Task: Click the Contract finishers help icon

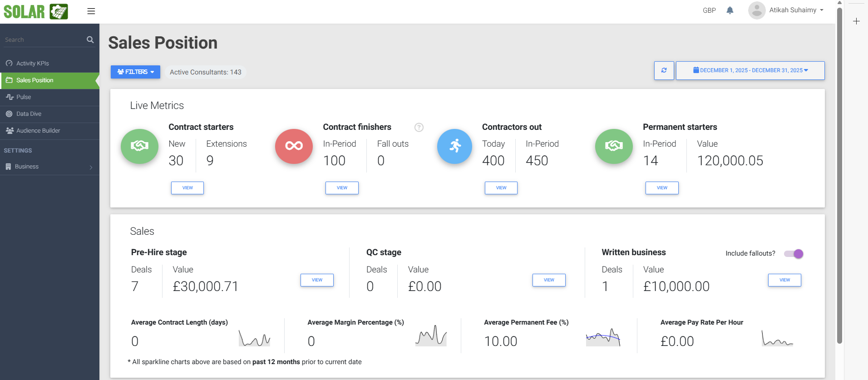Action: 419,128
